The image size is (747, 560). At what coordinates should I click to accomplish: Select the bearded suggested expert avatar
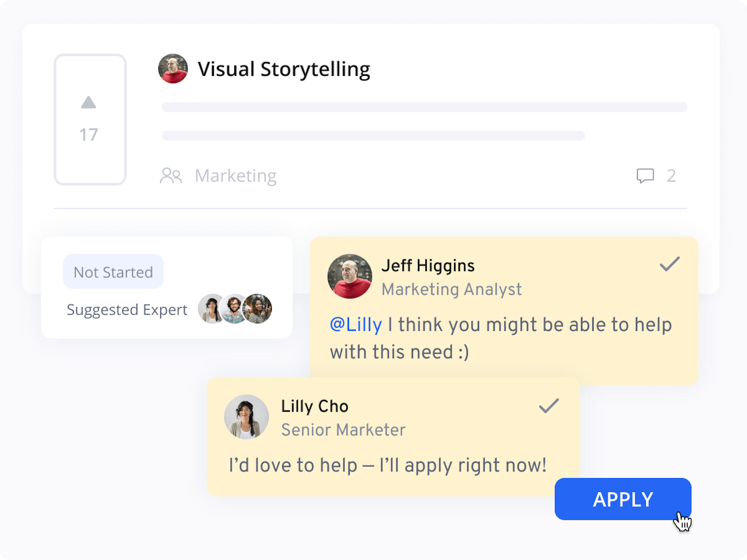pyautogui.click(x=233, y=308)
